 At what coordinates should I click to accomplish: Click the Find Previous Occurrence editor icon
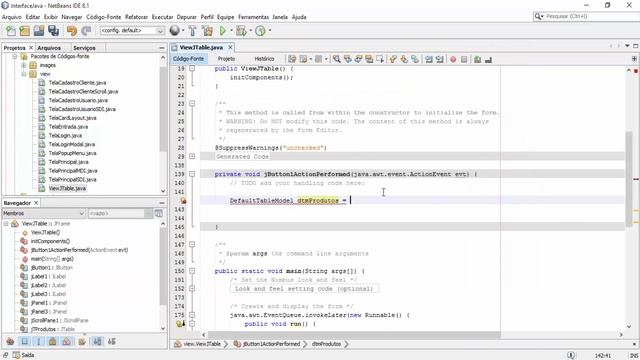(x=348, y=59)
